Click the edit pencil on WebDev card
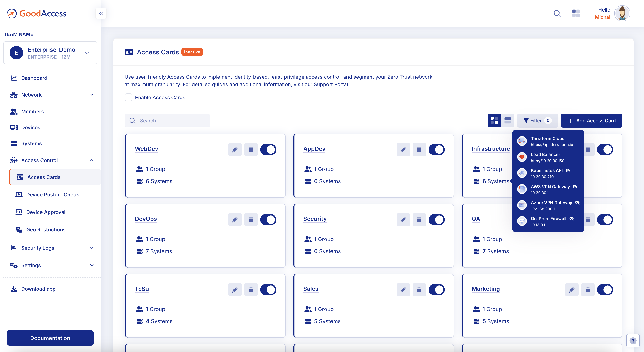This screenshot has width=644, height=352. (234, 150)
